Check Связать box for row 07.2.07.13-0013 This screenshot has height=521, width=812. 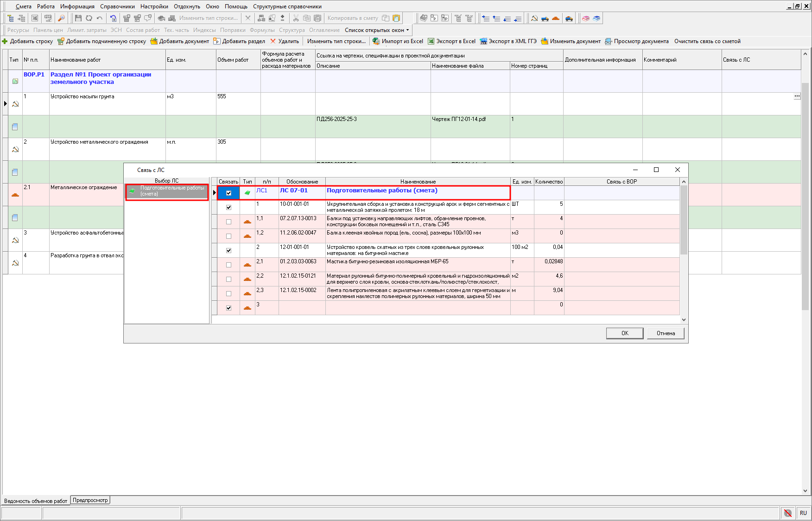[x=228, y=222]
